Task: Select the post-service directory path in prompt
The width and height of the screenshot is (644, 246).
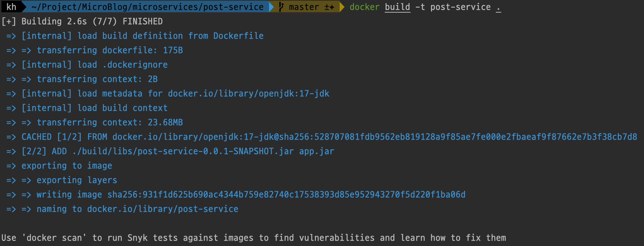Action: point(147,7)
